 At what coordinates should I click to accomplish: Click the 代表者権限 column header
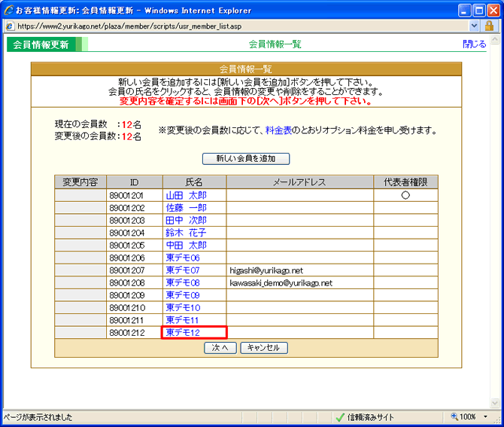point(405,182)
